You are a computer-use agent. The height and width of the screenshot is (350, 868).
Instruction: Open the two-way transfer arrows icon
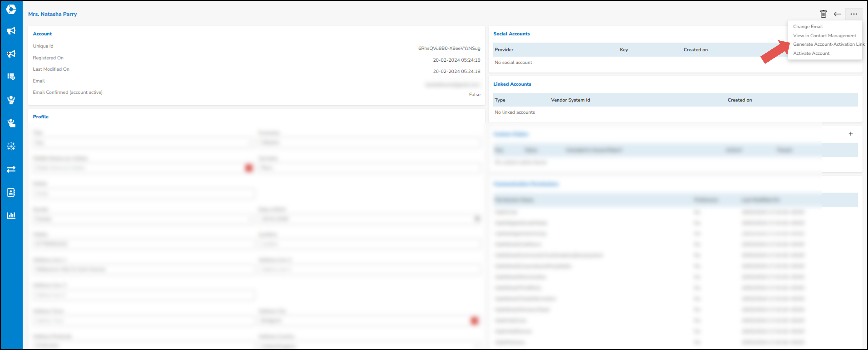[11, 169]
